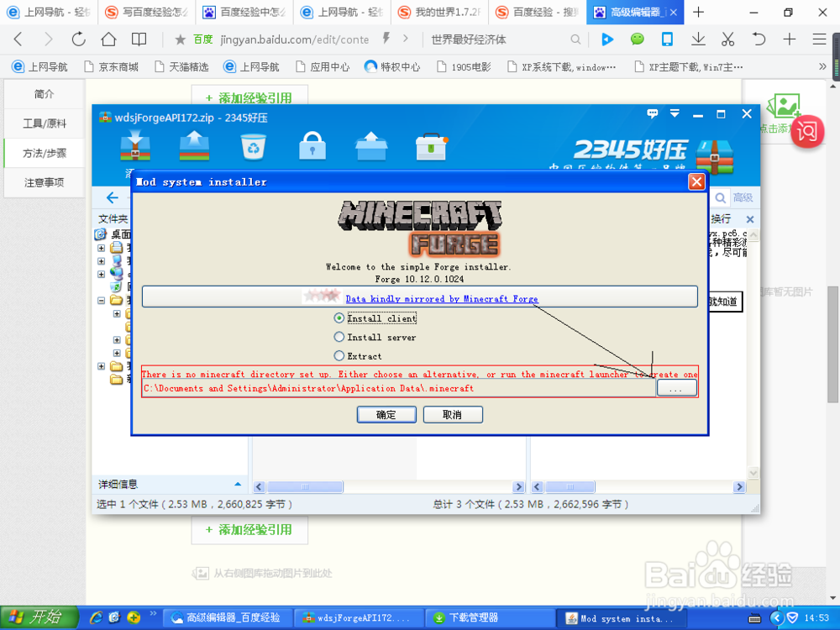
Task: Bookmark the page with the star icon
Action: click(x=181, y=39)
